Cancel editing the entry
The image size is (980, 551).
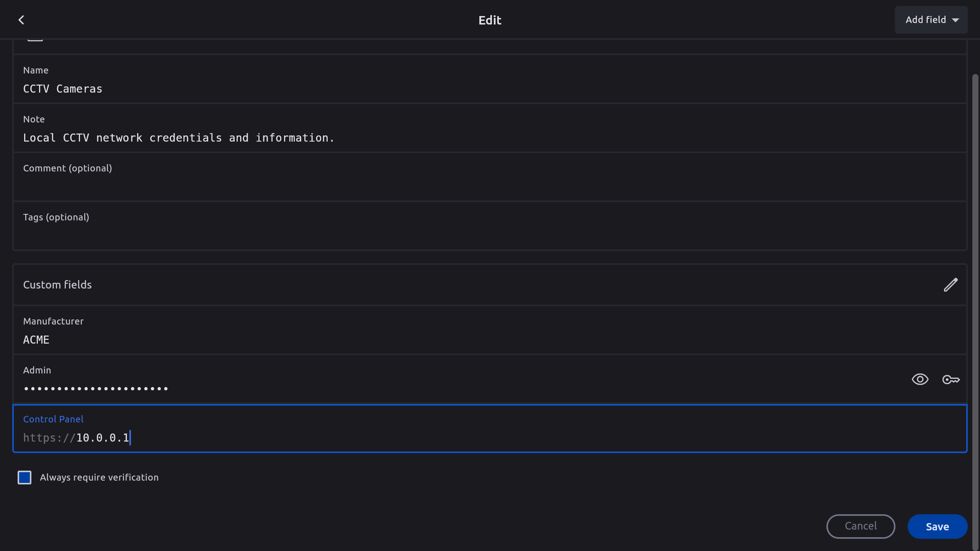tap(861, 526)
